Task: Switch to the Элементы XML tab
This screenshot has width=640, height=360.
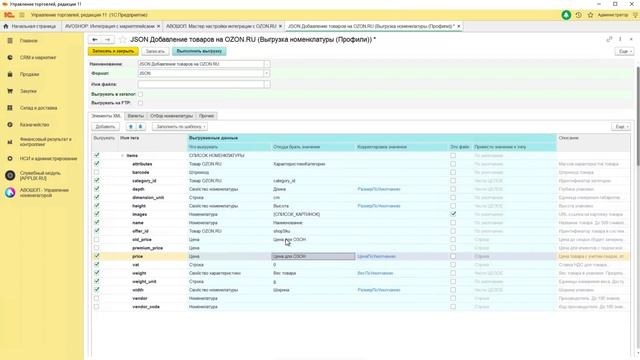Action: pos(106,116)
